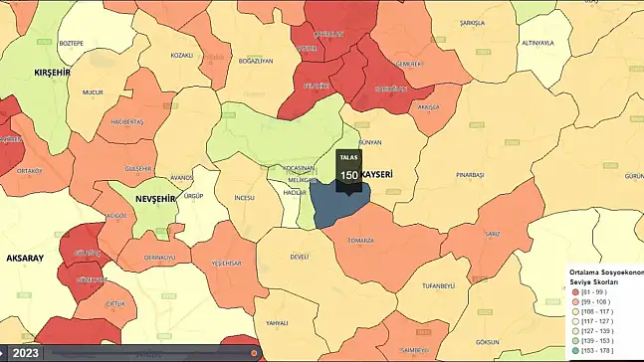Screen dimensions: 644x362
Task: Click the KIRŞEHİR province label
Action: [x=52, y=73]
